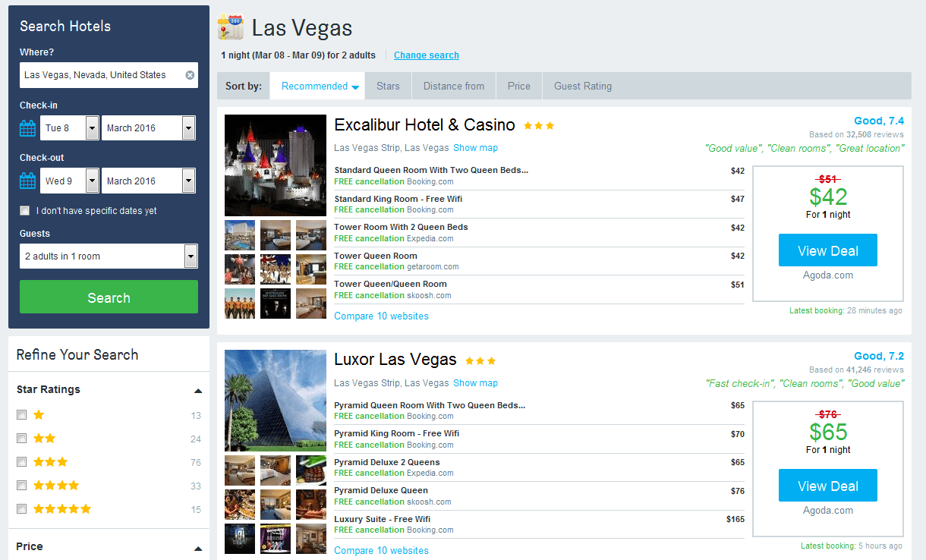The width and height of the screenshot is (926, 560).
Task: Sort results by Stars
Action: click(x=388, y=87)
